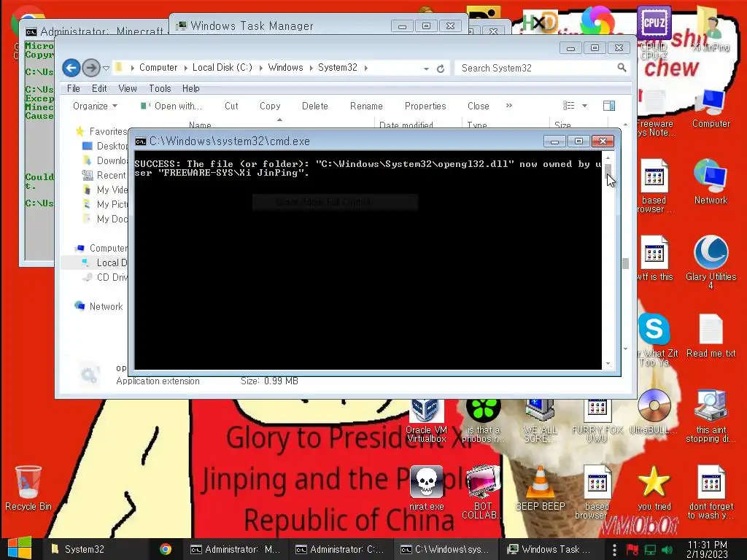Screen dimensions: 747x560
Task: Open the BEEP BEEP VLC cone icon
Action: (x=541, y=488)
